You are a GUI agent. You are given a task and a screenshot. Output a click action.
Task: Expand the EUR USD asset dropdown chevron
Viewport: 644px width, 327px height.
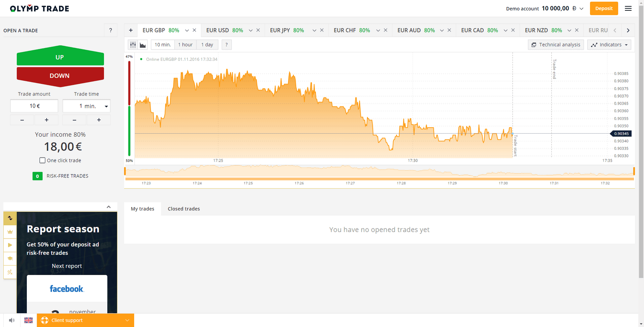251,31
